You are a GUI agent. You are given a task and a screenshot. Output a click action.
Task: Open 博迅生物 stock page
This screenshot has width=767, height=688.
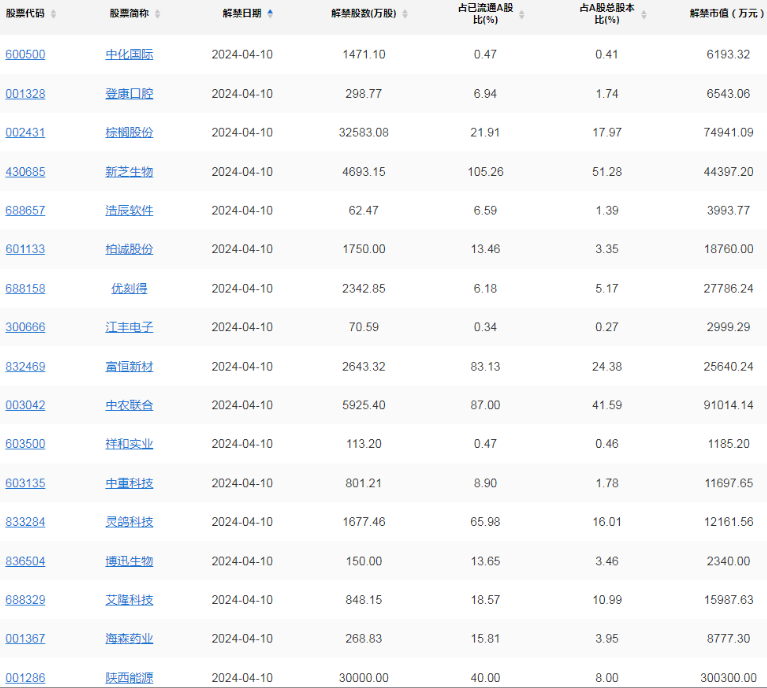pos(129,561)
